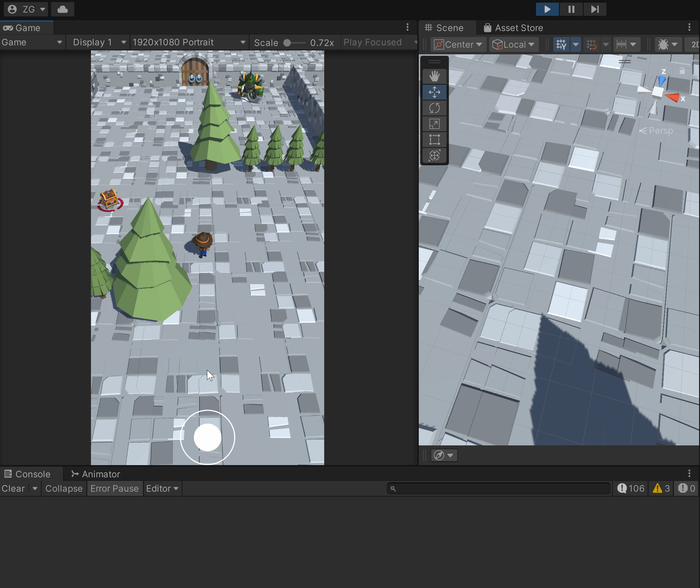
Task: Click the Console search field
Action: pyautogui.click(x=498, y=488)
